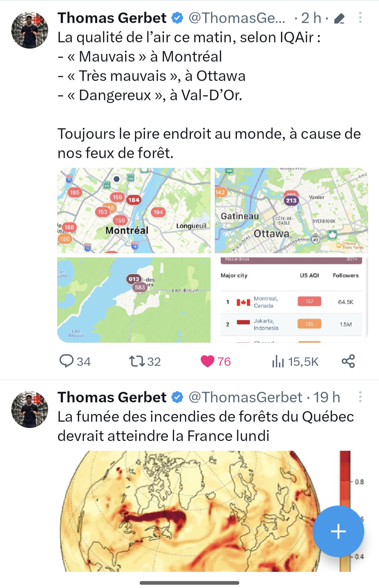Open the smoke forecast globe image

point(213,511)
